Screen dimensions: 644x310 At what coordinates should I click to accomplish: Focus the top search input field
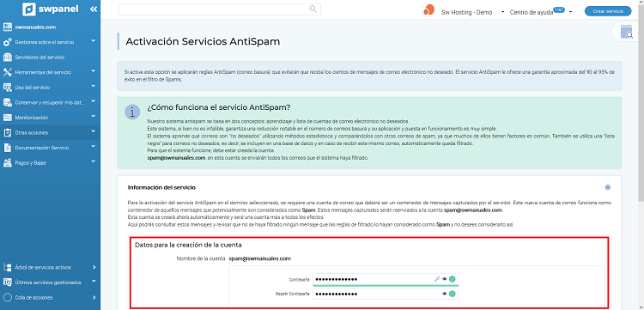220,9
